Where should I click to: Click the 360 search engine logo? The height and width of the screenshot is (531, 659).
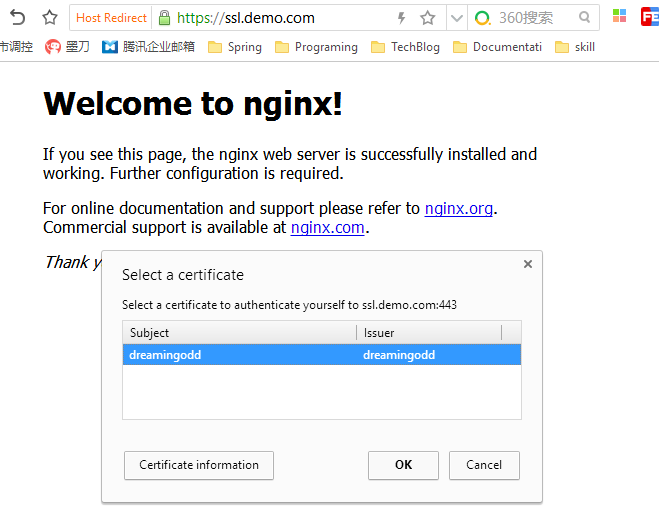tap(482, 18)
